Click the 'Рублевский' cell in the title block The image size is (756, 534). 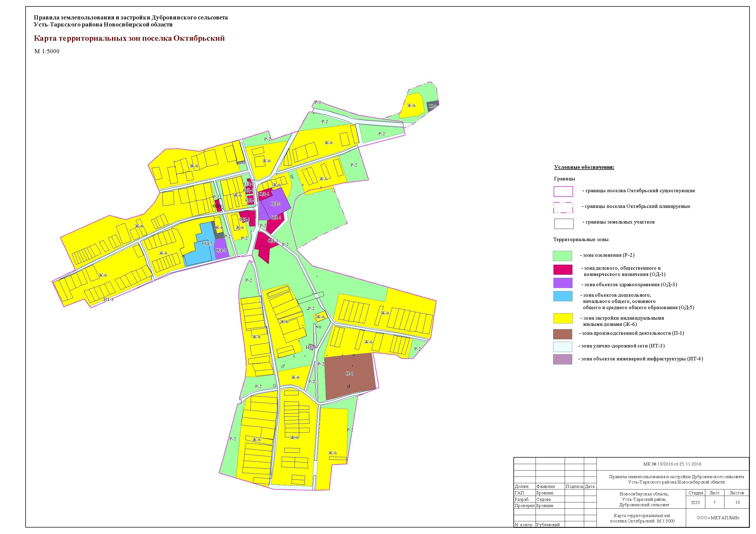point(550,525)
